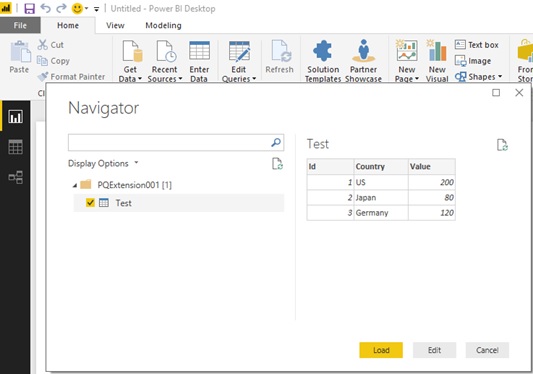Expand the Edit Queries dropdown arrow
This screenshot has height=374, width=533.
tap(254, 79)
